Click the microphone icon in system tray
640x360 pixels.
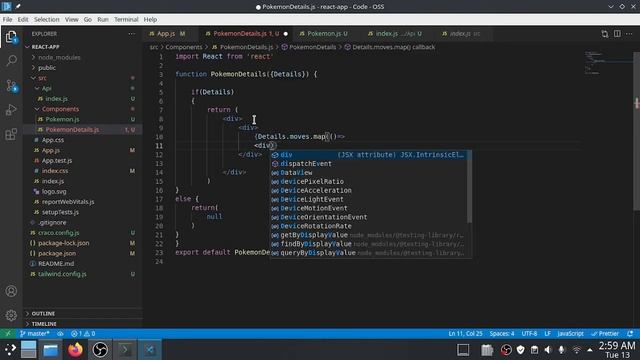[562, 350]
